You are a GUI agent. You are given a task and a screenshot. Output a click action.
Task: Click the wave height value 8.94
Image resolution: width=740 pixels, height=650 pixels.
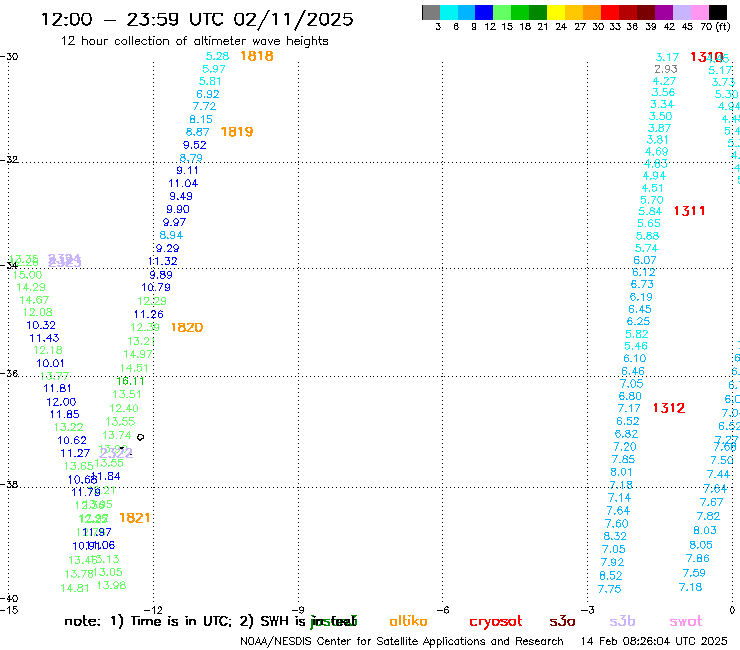(x=171, y=235)
